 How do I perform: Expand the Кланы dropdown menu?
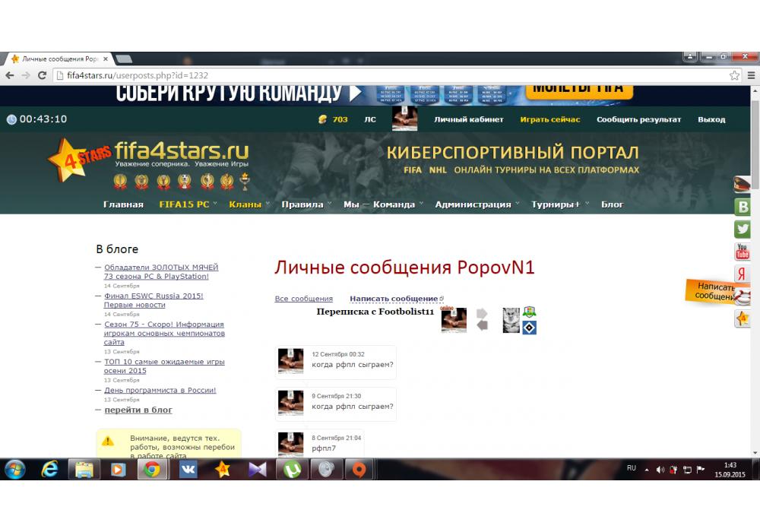[x=249, y=204]
